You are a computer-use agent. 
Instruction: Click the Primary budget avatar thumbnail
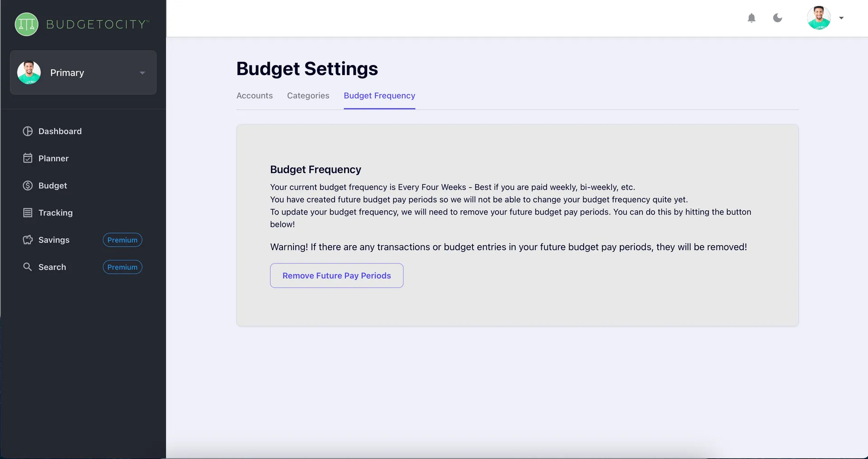[x=29, y=72]
